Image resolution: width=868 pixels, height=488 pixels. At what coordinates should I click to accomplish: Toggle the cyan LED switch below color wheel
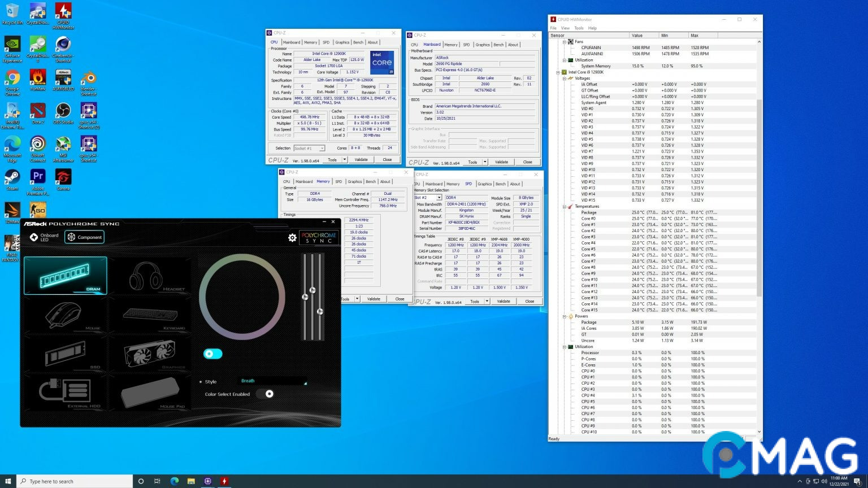[x=212, y=354]
